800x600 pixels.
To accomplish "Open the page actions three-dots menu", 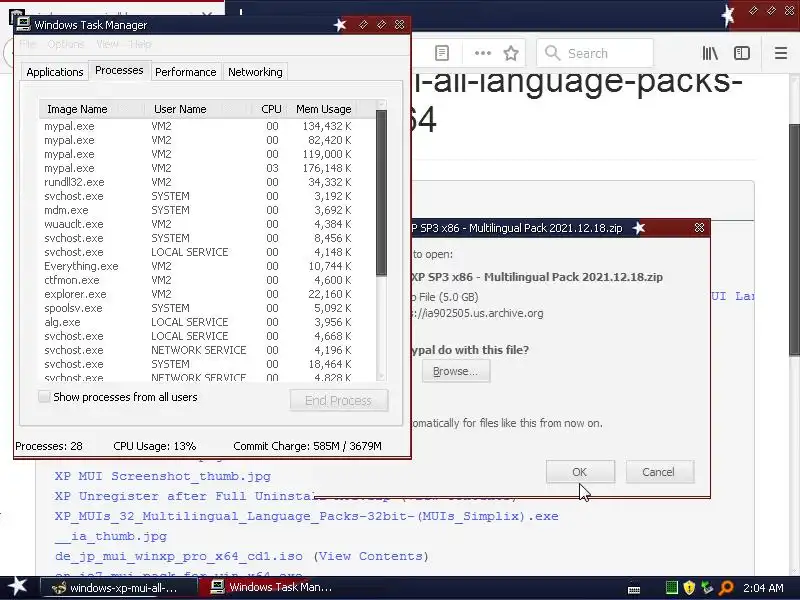I will pos(483,53).
